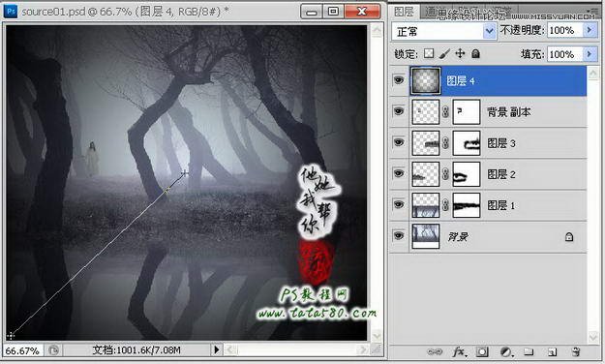
Task: Open the layer style fx menu
Action: [459, 351]
